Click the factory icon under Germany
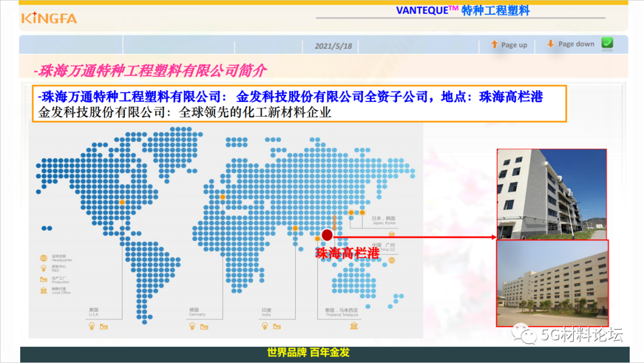Image resolution: width=644 pixels, height=363 pixels. 204,327
